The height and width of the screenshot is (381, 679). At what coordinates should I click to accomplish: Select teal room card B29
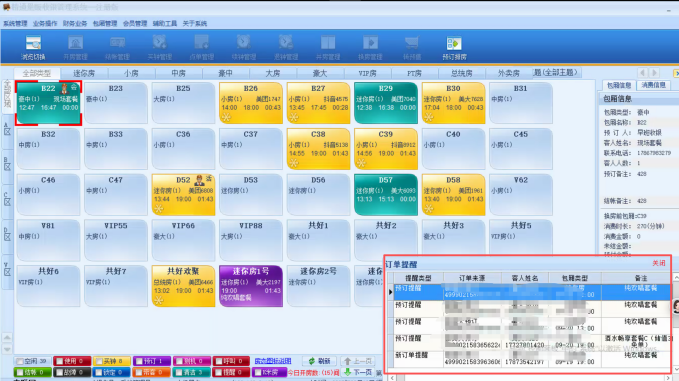tap(386, 103)
